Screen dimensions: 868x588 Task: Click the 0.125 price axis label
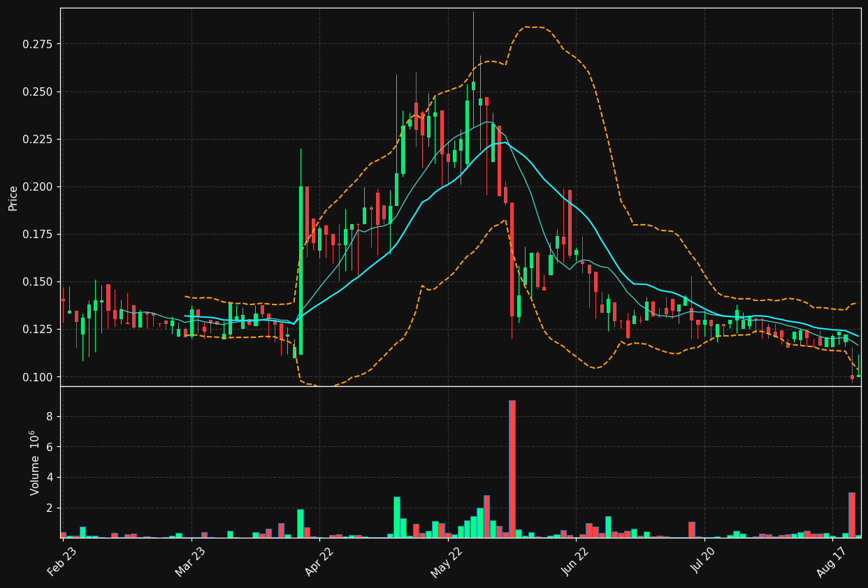tap(38, 329)
